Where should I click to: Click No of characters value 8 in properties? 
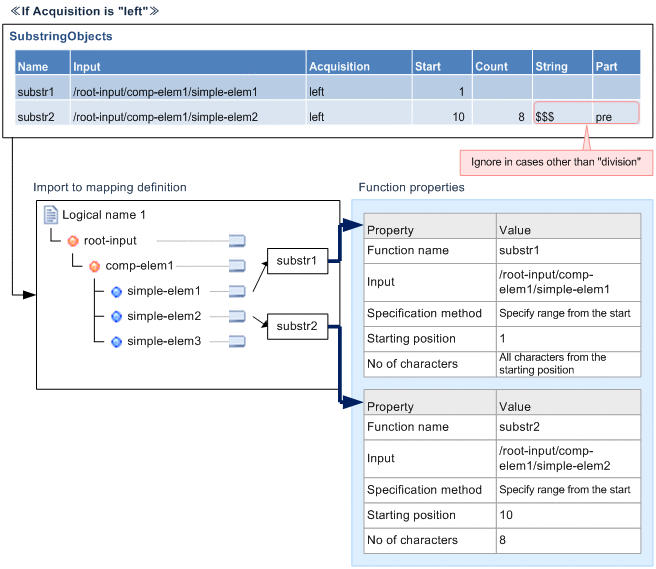coord(568,540)
